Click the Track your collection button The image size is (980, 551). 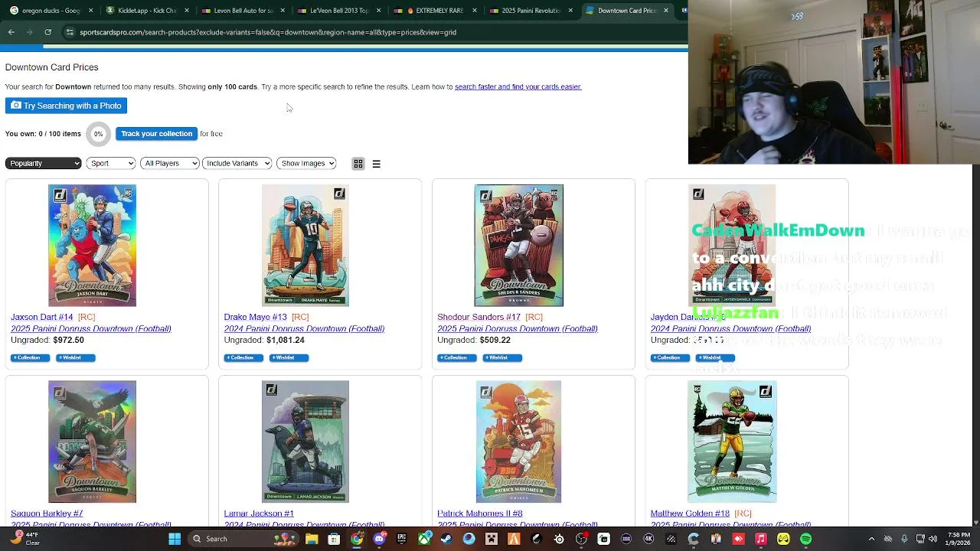pyautogui.click(x=156, y=134)
